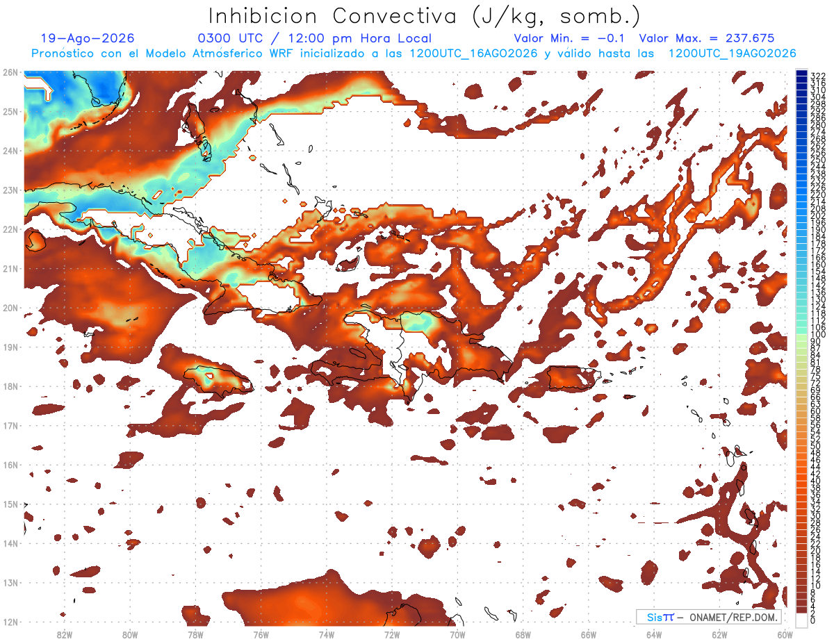The width and height of the screenshot is (834, 644).
Task: Click the 70W longitude label
Action: click(x=457, y=635)
